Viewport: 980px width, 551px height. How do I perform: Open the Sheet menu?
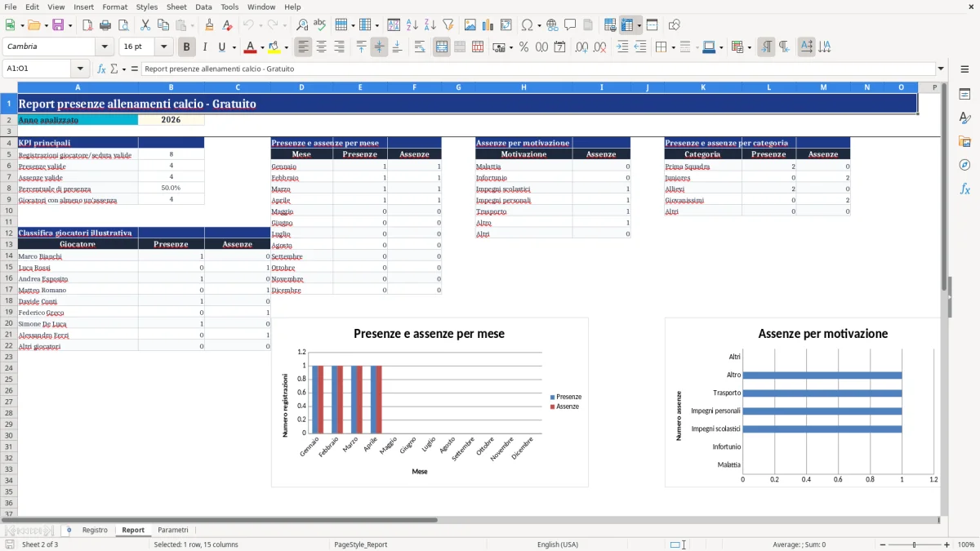(176, 7)
